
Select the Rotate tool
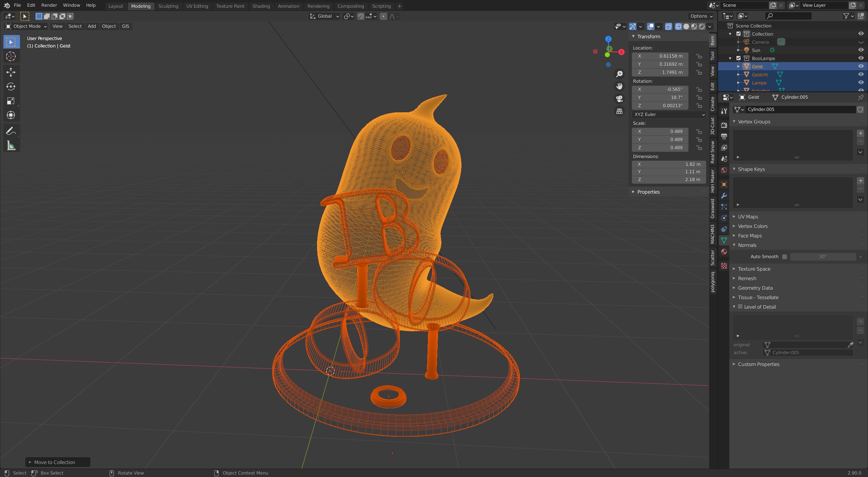(x=11, y=87)
